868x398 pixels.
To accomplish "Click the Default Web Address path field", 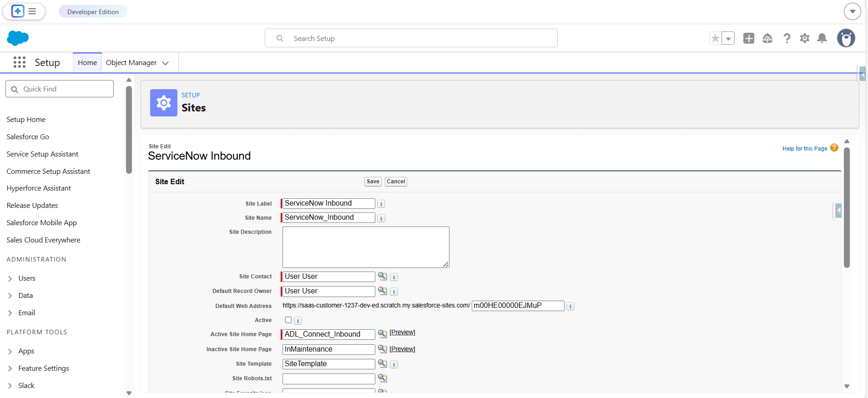I will tap(518, 306).
